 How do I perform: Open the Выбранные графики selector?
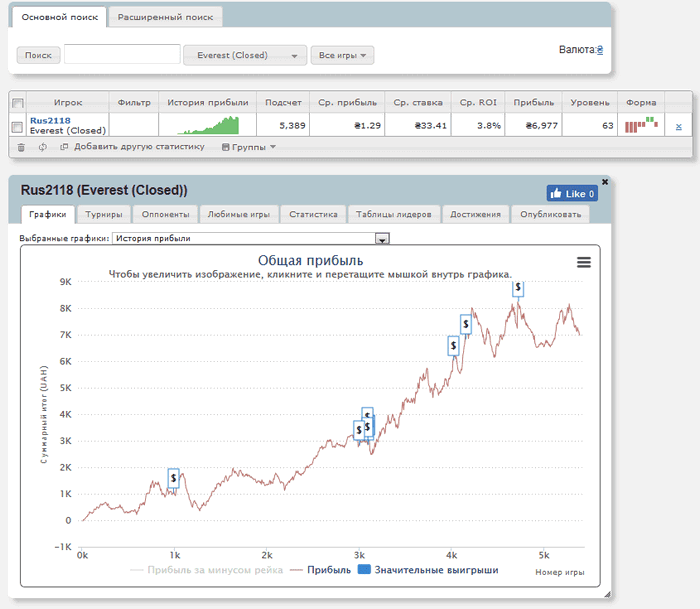250,238
